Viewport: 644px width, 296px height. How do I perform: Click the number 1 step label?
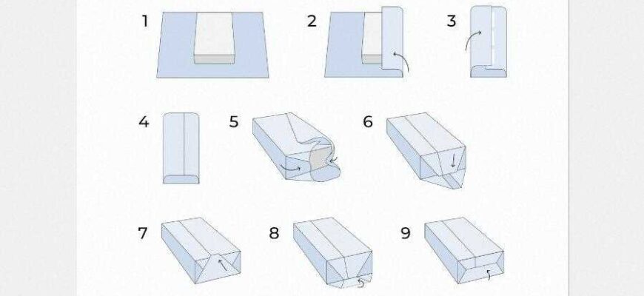point(144,21)
